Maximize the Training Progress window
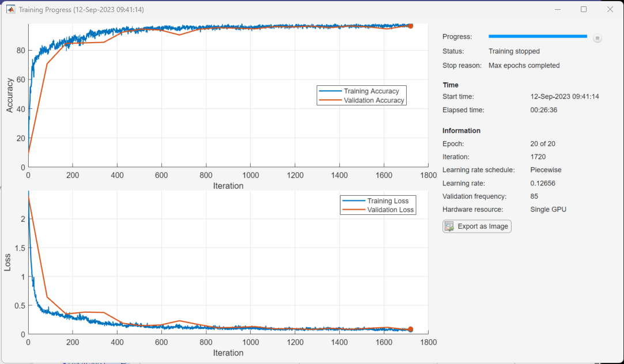Image resolution: width=624 pixels, height=364 pixels. click(x=584, y=9)
